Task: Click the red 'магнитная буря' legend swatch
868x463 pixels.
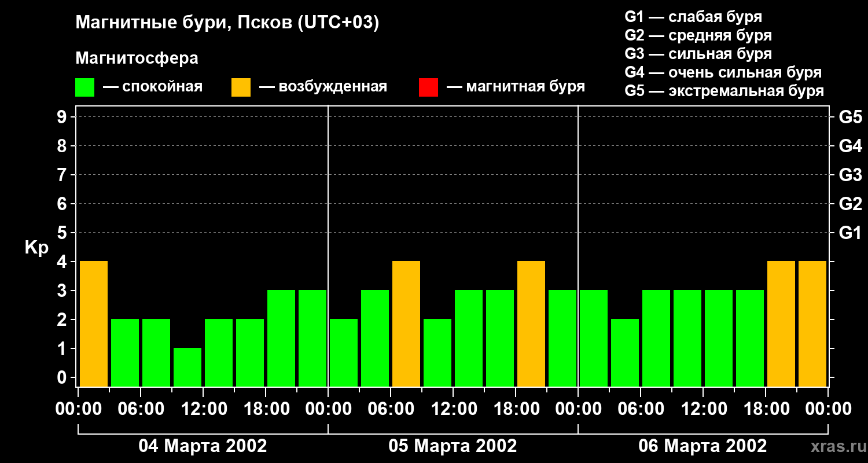Action: [428, 87]
